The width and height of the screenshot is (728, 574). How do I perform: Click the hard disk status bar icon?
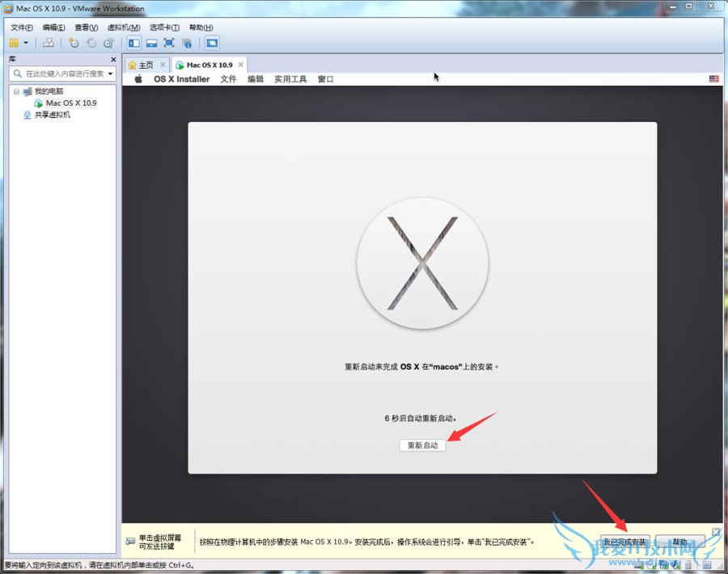(x=639, y=565)
